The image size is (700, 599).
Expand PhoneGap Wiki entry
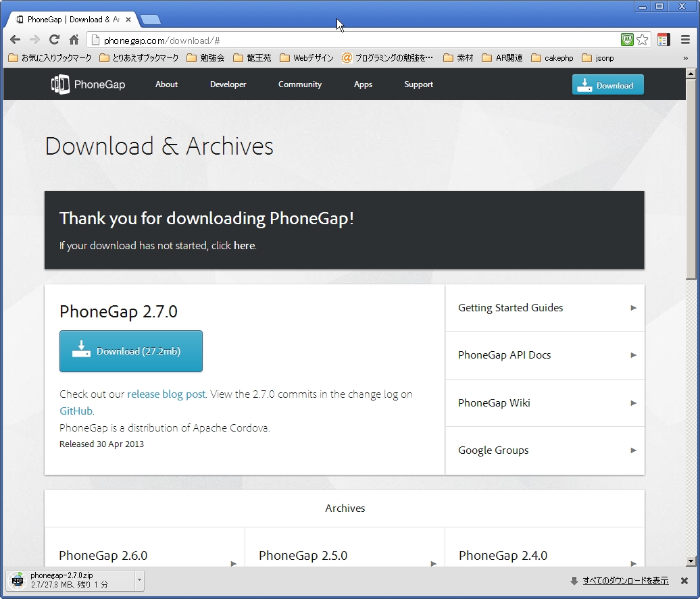(545, 403)
